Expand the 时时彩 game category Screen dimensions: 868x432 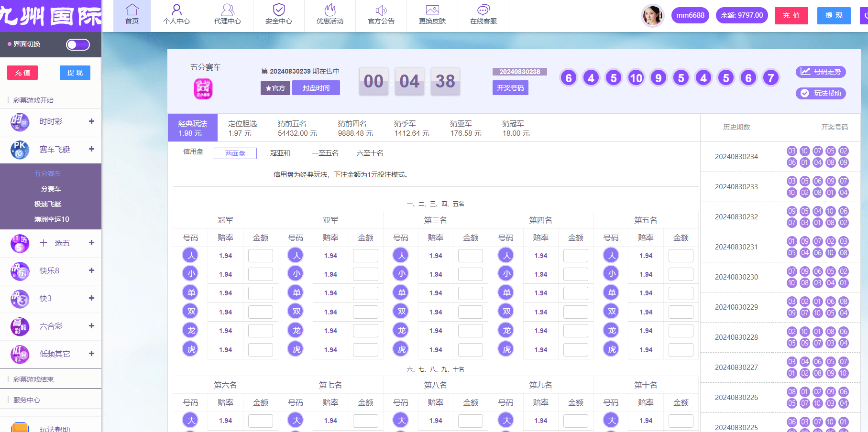(91, 122)
